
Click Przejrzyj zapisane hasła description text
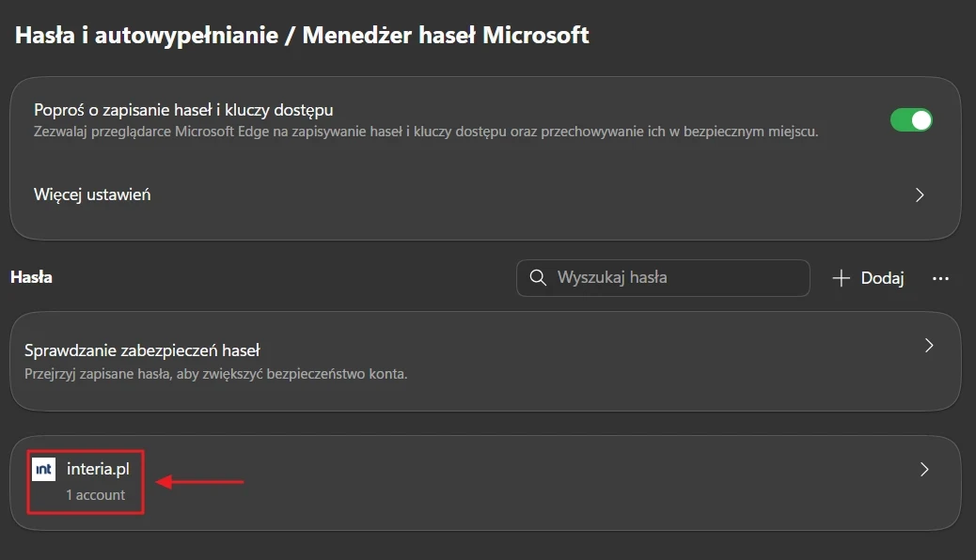(216, 374)
